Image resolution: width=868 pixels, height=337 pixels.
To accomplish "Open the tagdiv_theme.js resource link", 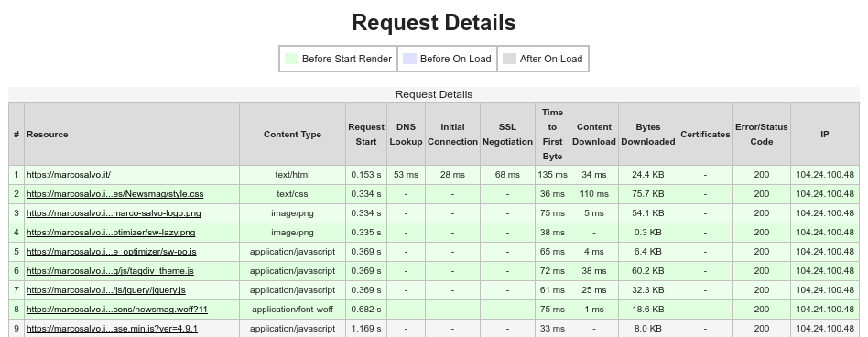I will [x=110, y=271].
